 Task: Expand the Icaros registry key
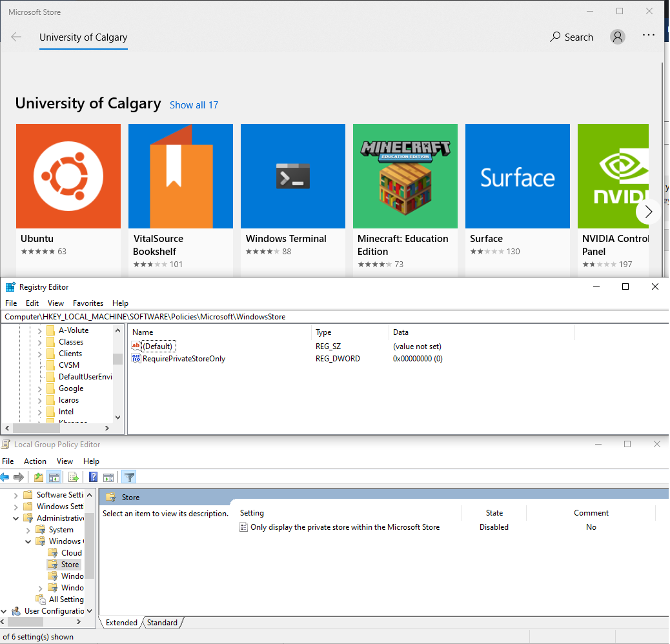point(39,400)
